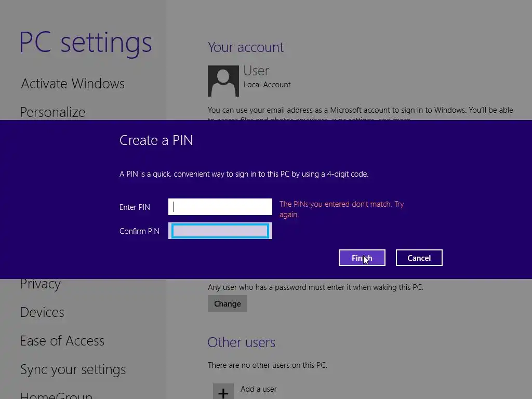Open the Privacy settings category
Viewport: 532px width, 399px height.
41,284
